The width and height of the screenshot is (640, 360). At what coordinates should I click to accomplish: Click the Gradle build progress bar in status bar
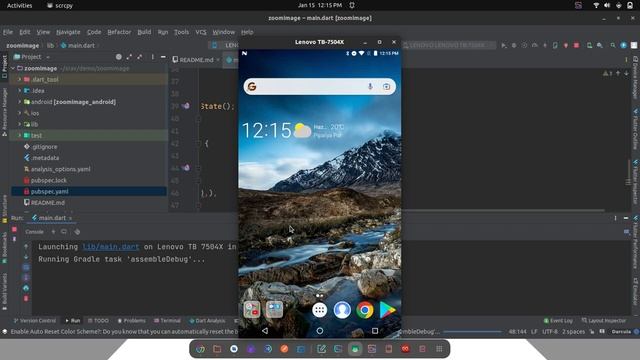[x=473, y=332]
